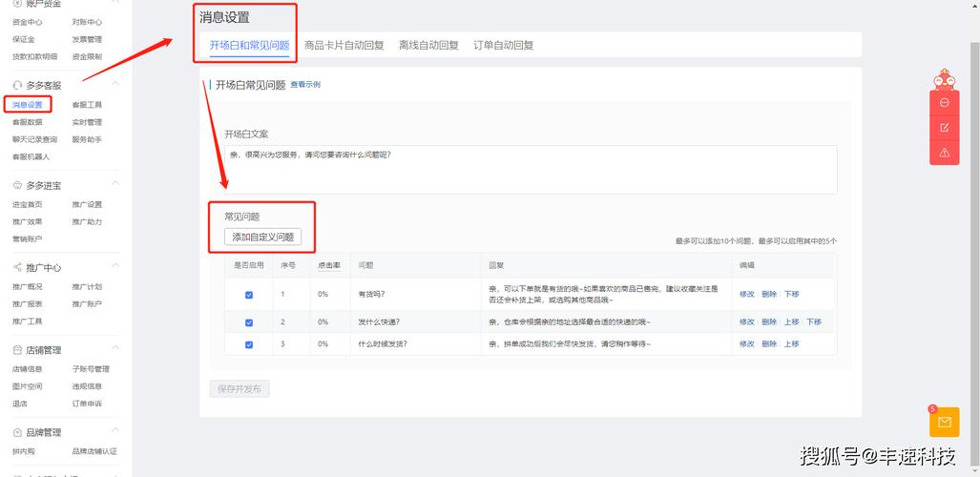Open 推广概况 in sidebar
The height and width of the screenshot is (477, 980).
pos(28,287)
